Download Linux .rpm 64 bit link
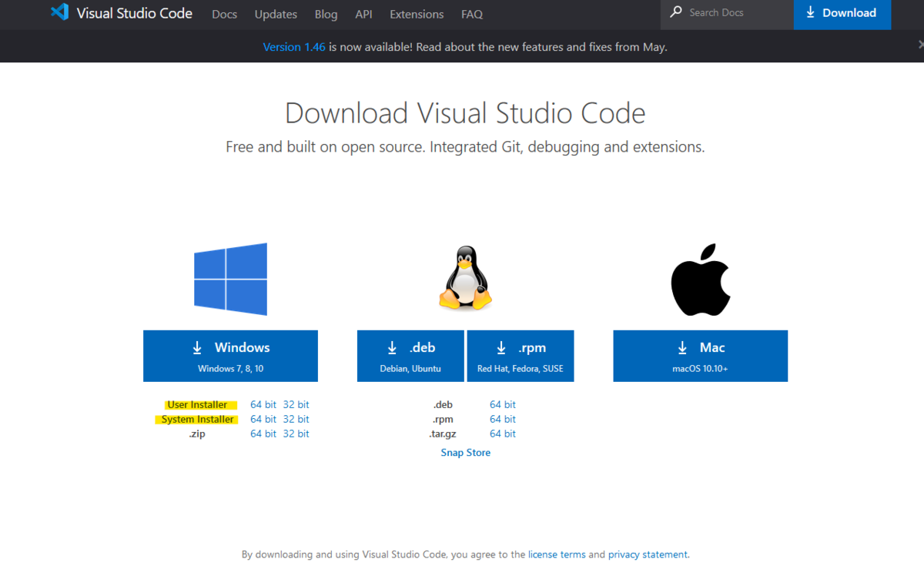The width and height of the screenshot is (924, 576). point(503,419)
